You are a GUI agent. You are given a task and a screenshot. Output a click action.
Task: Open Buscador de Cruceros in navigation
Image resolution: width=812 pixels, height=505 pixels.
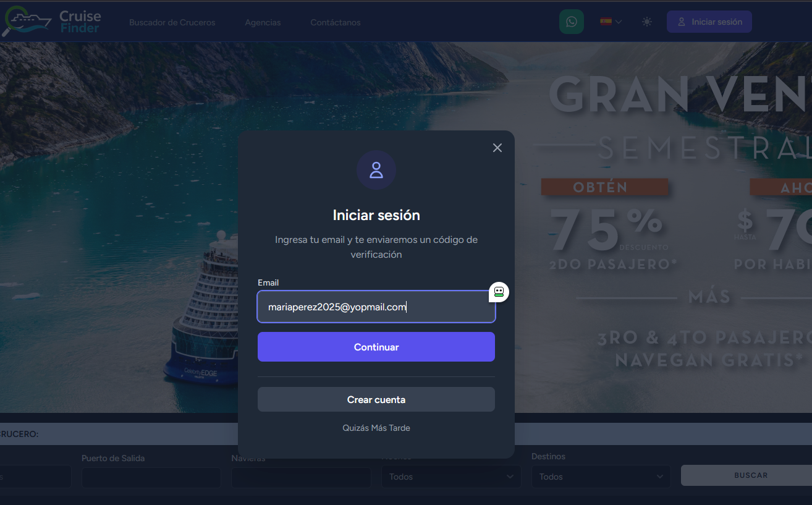pyautogui.click(x=172, y=22)
